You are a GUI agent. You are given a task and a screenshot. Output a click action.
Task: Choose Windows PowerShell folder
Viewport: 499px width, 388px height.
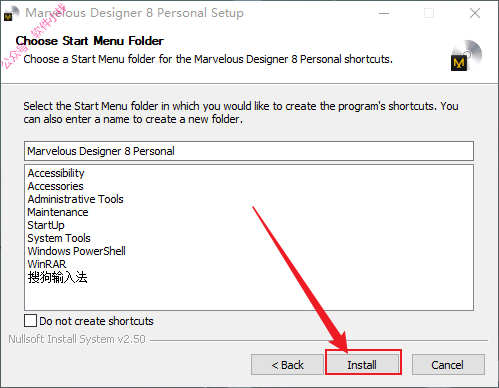pyautogui.click(x=76, y=251)
